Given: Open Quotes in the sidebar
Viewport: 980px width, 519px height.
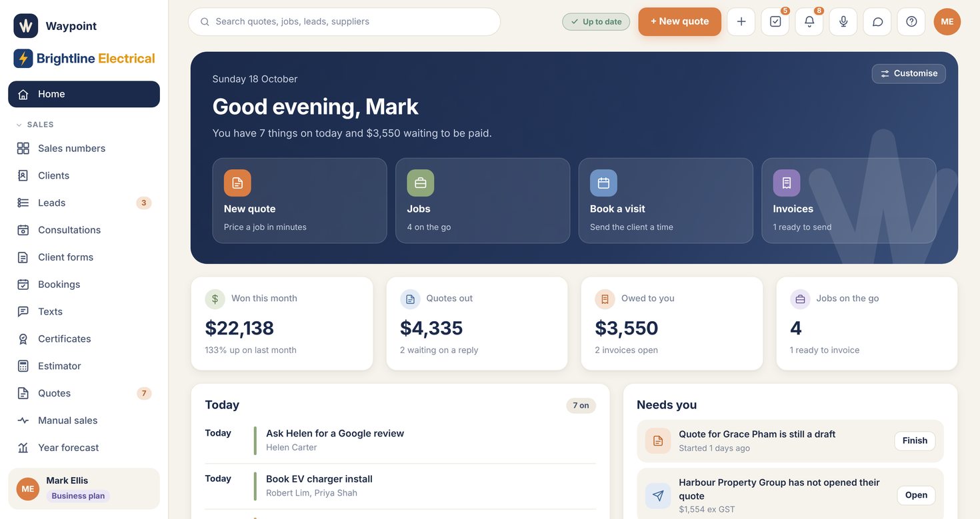Looking at the screenshot, I should coord(84,393).
